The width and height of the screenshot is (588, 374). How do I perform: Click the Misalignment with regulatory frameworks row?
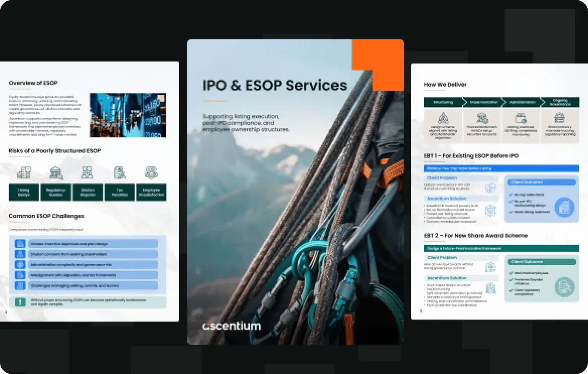pos(93,275)
